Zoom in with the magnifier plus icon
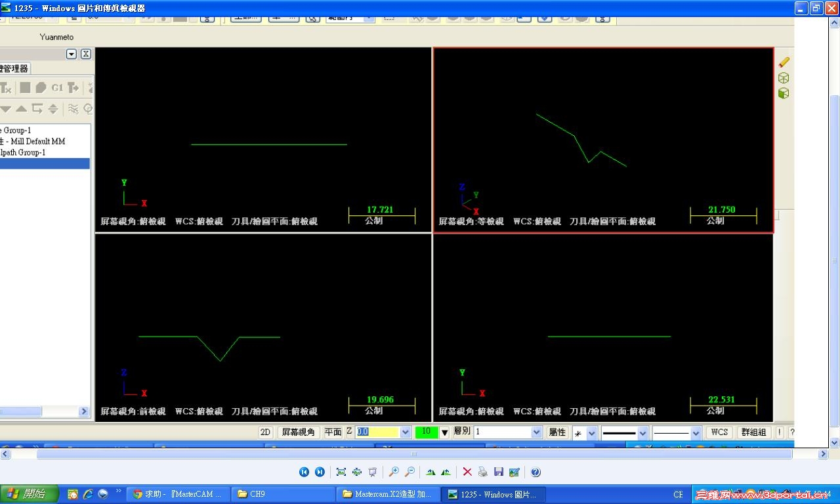840x504 pixels. [394, 472]
